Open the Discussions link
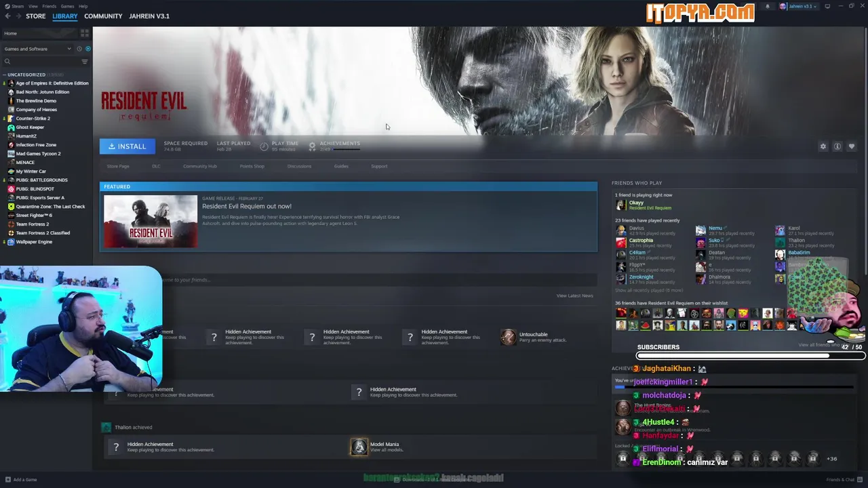 pyautogui.click(x=299, y=167)
